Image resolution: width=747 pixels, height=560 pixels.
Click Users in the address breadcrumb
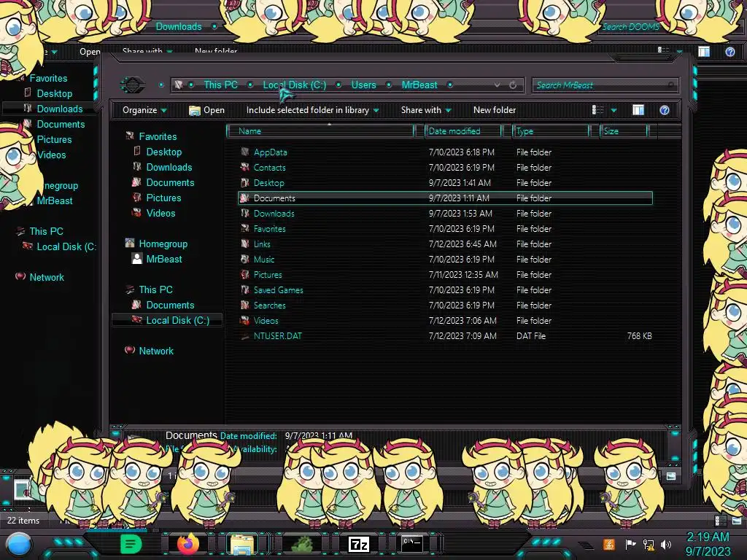(363, 85)
